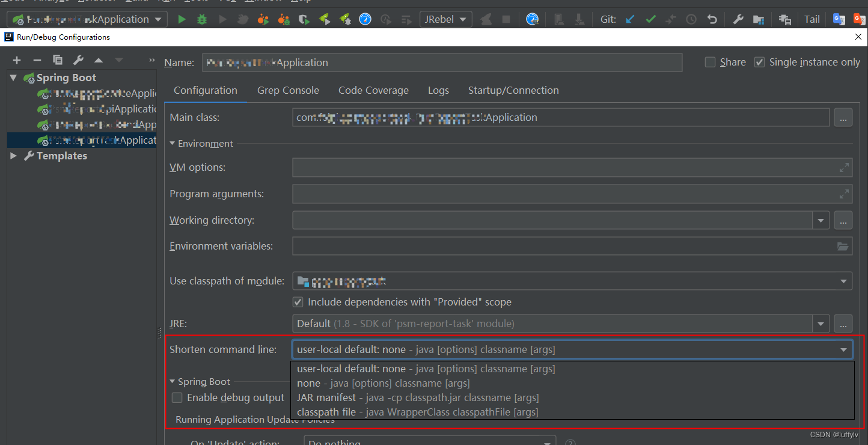Add a new run configuration with plus icon
This screenshot has width=868, height=445.
pyautogui.click(x=16, y=60)
